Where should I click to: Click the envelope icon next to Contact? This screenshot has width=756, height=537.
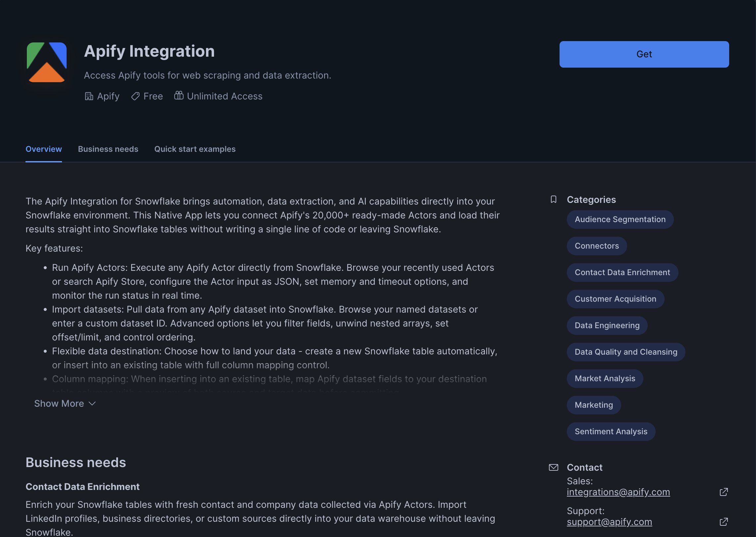(x=554, y=467)
